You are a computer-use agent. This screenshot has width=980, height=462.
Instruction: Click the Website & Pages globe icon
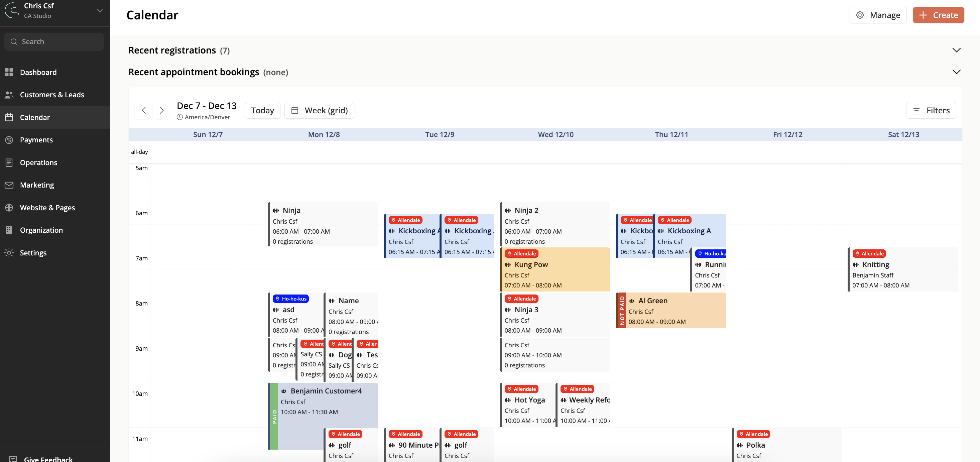point(9,207)
